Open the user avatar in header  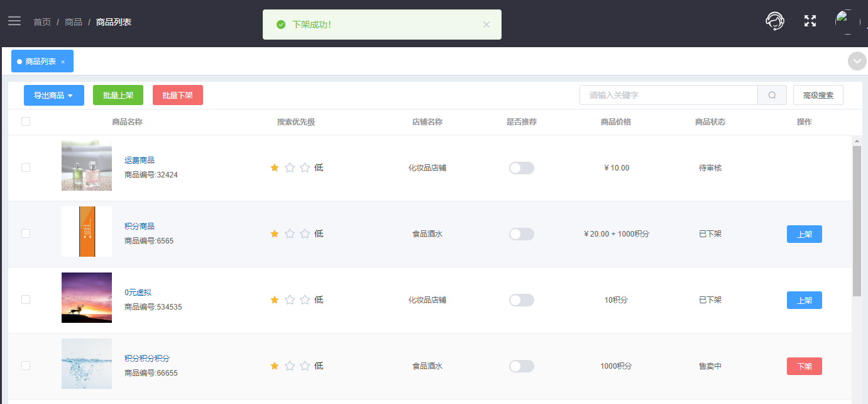[x=847, y=21]
